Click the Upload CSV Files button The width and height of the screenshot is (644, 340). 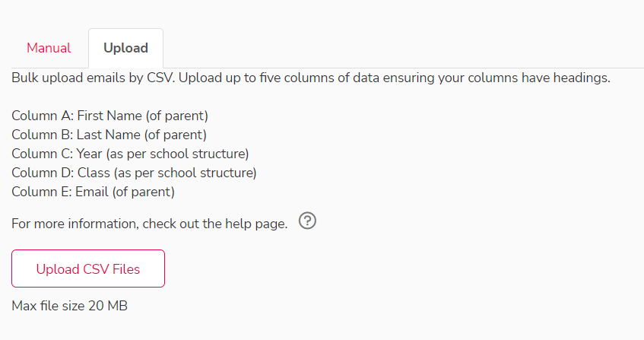pyautogui.click(x=88, y=269)
